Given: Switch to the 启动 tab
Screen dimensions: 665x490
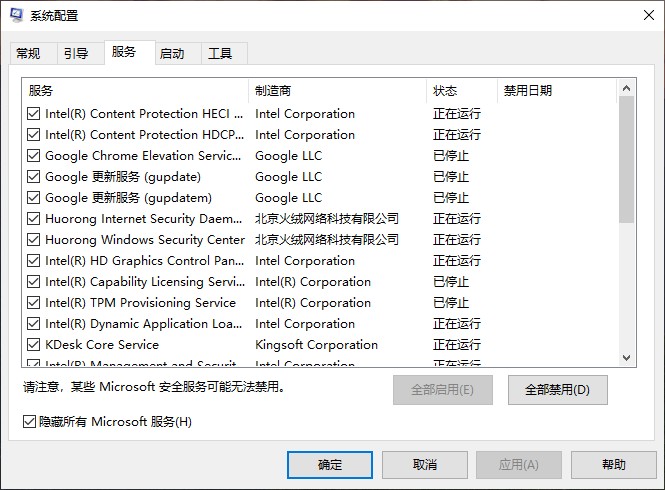Looking at the screenshot, I should [172, 53].
